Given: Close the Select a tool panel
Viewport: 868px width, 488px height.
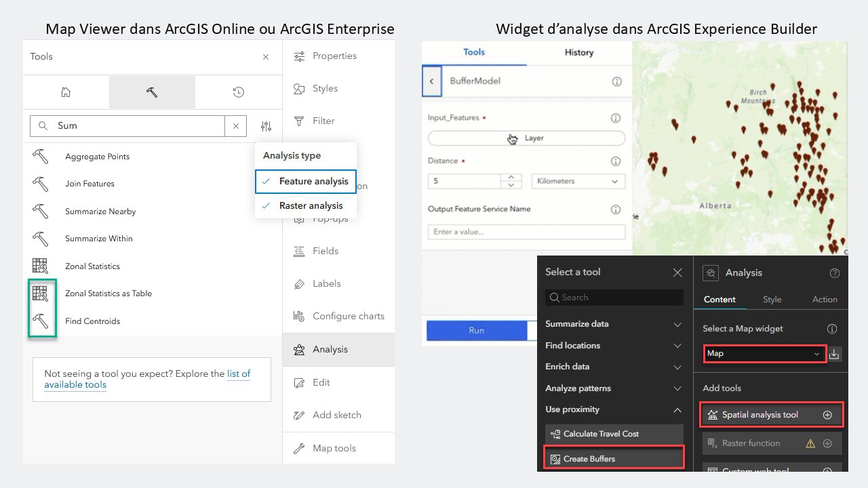Looking at the screenshot, I should (677, 272).
